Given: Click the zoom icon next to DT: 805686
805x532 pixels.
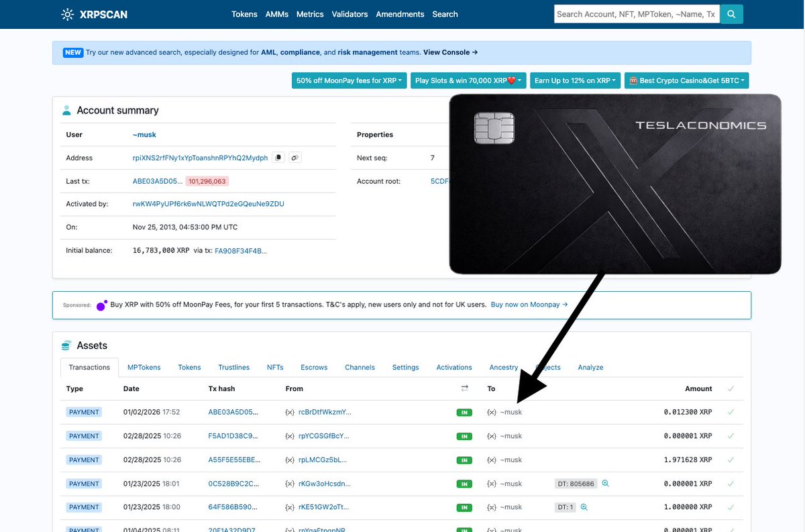Looking at the screenshot, I should tap(605, 484).
